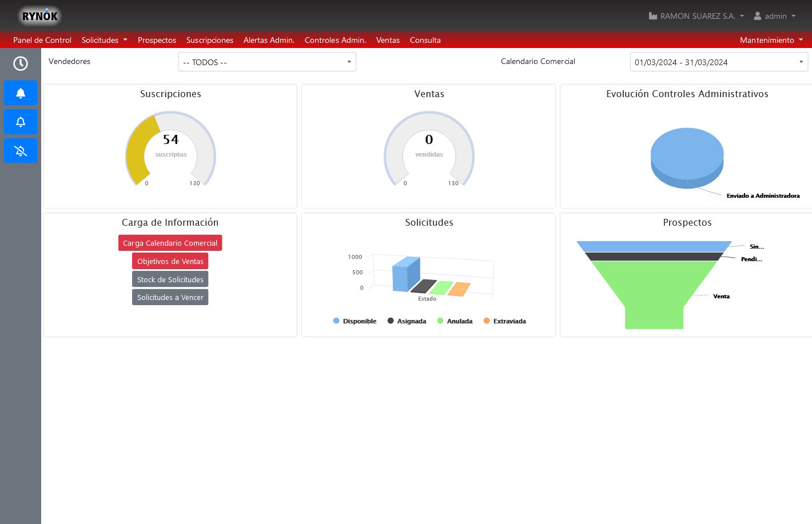Image resolution: width=812 pixels, height=524 pixels.
Task: Go to the Prospectos menu item
Action: [157, 40]
